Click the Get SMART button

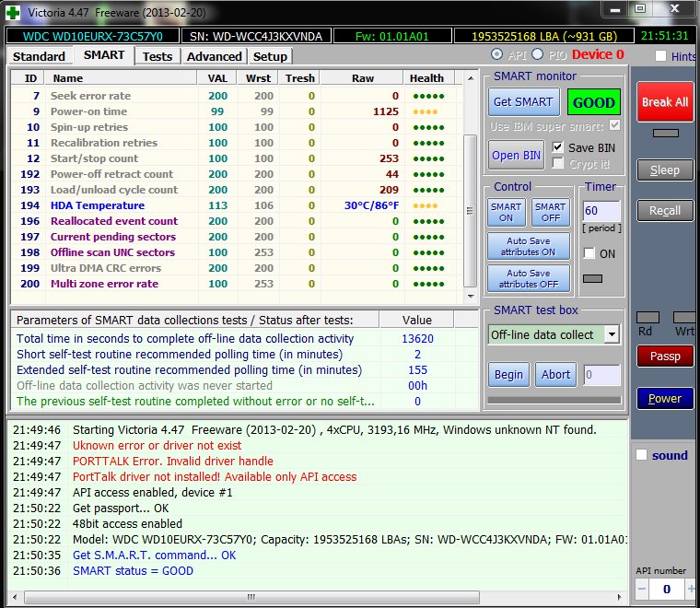pyautogui.click(x=522, y=102)
